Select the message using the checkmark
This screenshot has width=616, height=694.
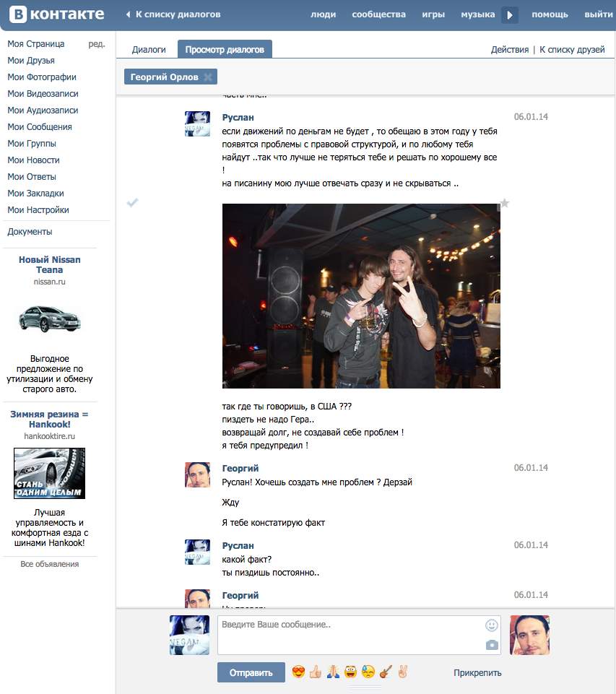132,203
